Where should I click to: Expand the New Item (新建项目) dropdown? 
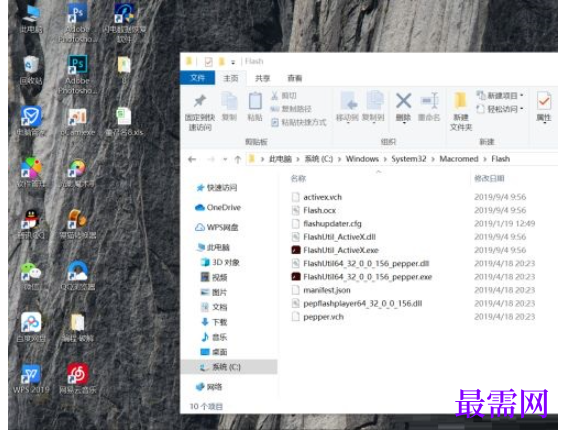(500, 96)
